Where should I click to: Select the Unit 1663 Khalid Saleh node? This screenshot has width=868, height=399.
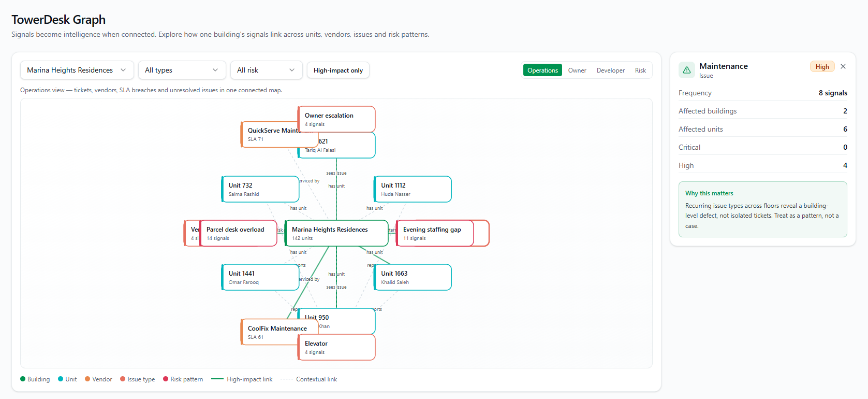click(x=413, y=277)
